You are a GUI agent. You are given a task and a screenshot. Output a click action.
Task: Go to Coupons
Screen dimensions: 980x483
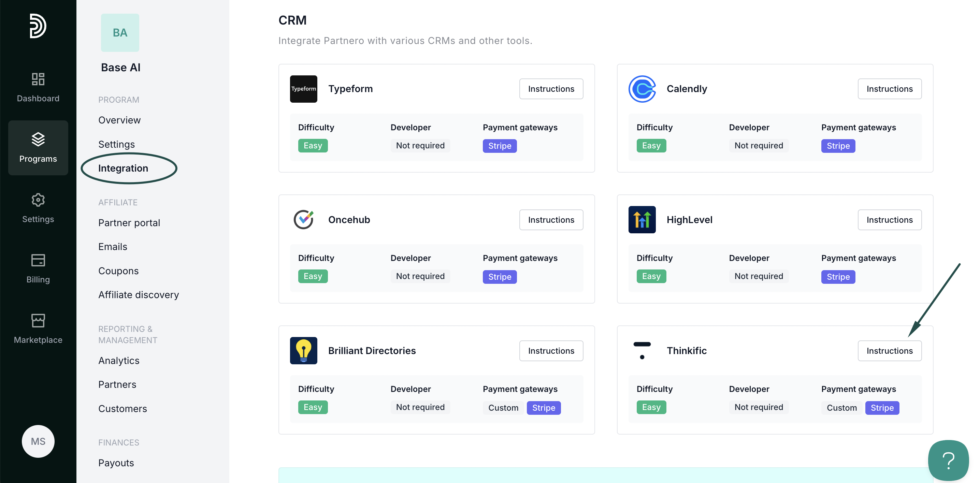(118, 270)
